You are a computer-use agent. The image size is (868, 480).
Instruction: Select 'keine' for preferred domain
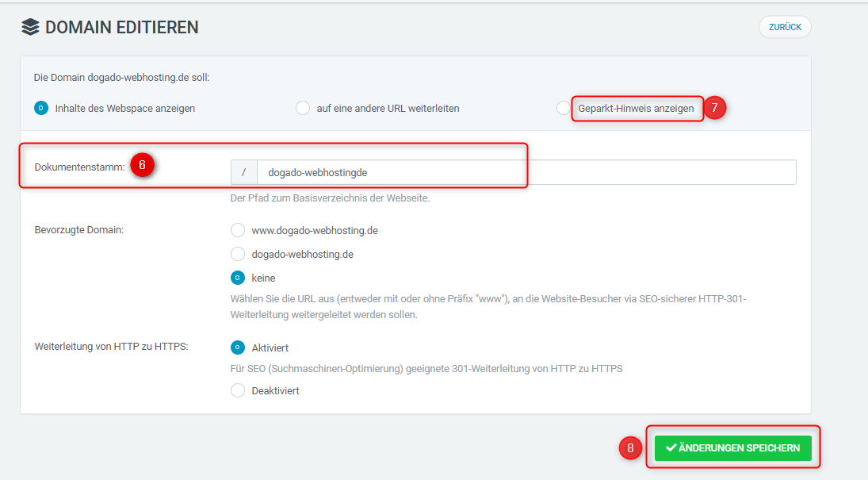(x=238, y=278)
